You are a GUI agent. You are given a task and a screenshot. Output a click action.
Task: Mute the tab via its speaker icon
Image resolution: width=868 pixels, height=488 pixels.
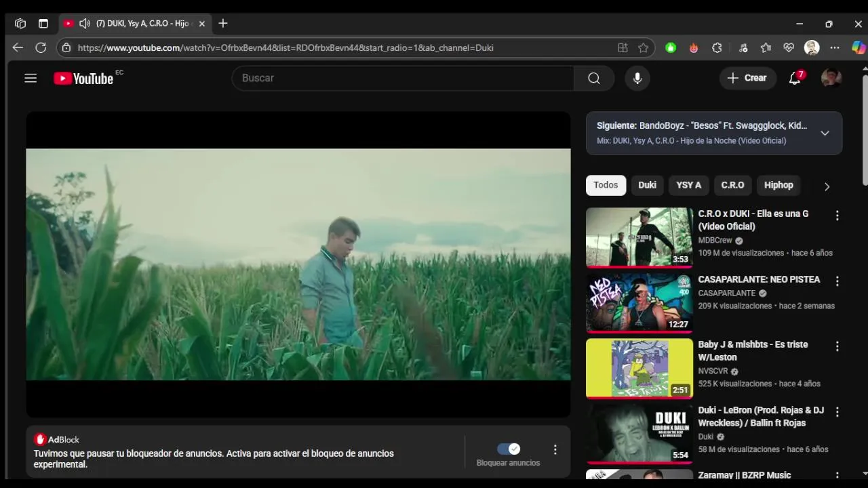(85, 24)
